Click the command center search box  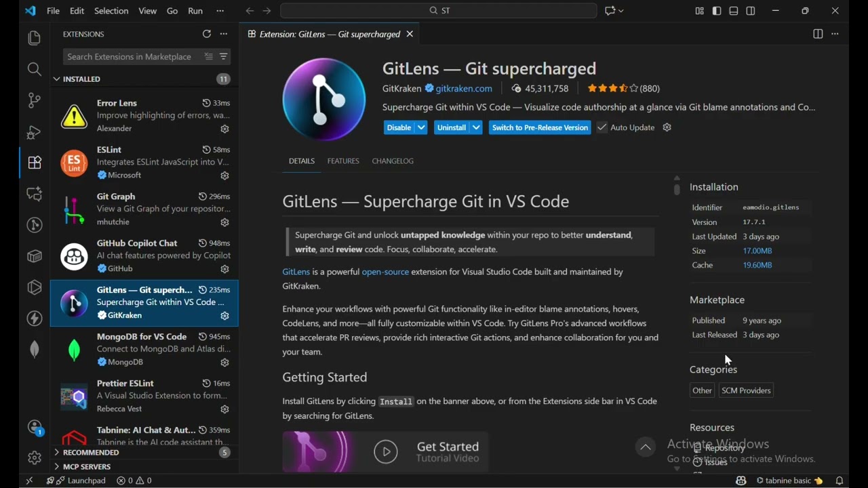(x=439, y=11)
